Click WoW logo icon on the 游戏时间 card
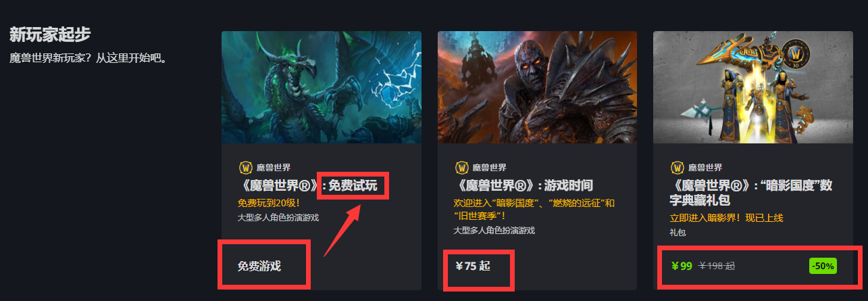The width and height of the screenshot is (868, 301). click(x=461, y=167)
